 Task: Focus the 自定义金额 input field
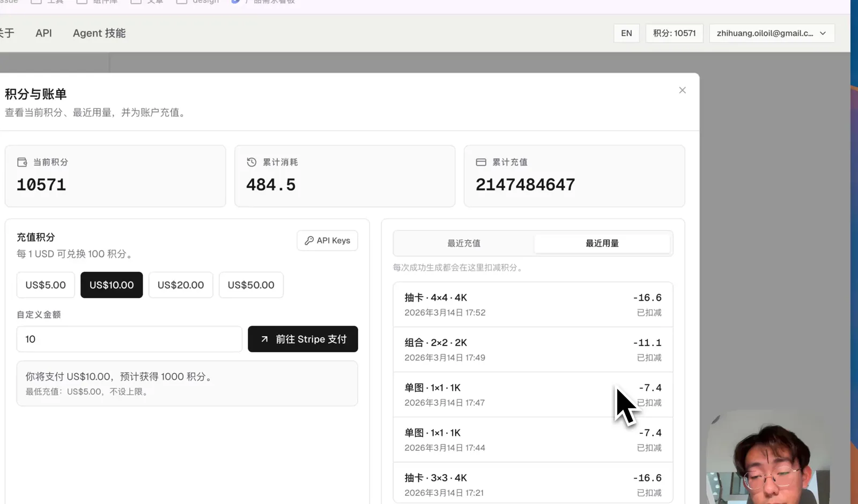tap(129, 339)
